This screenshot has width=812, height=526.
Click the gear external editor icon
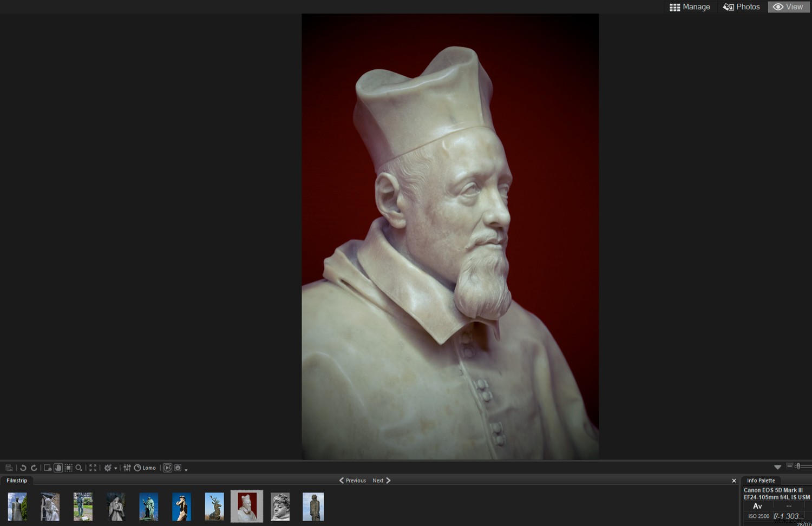click(108, 468)
